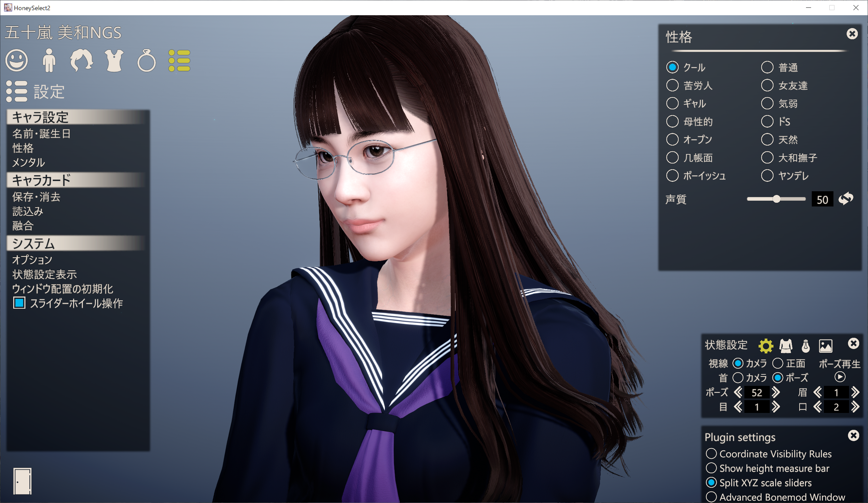The image size is (868, 503).
Task: Open the background image tab in 状態設定
Action: [x=826, y=346]
